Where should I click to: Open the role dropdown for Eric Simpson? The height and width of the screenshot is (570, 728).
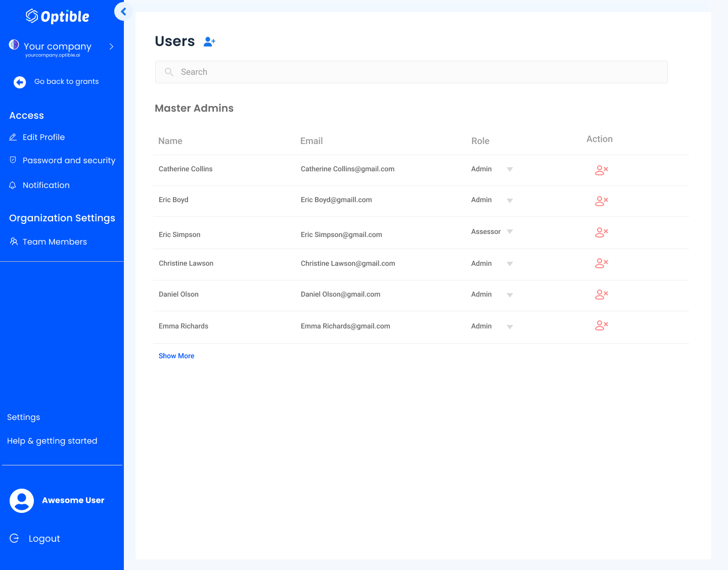[x=510, y=231]
